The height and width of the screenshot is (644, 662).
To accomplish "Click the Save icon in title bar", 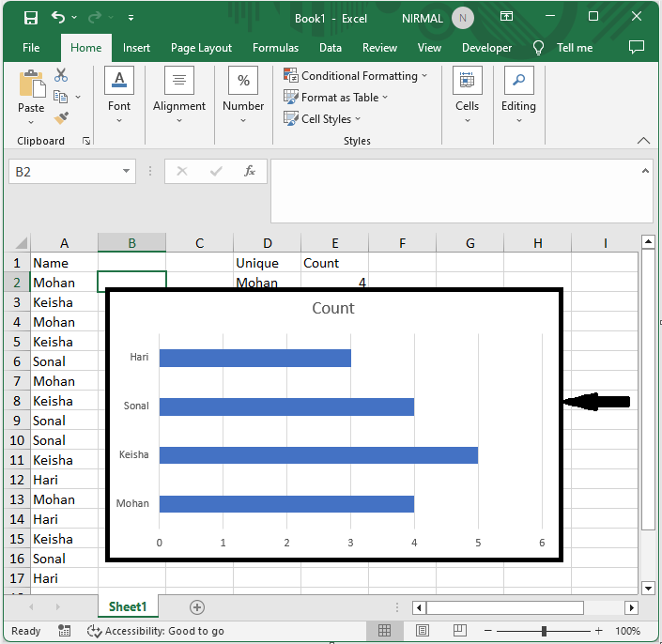I will click(x=30, y=18).
